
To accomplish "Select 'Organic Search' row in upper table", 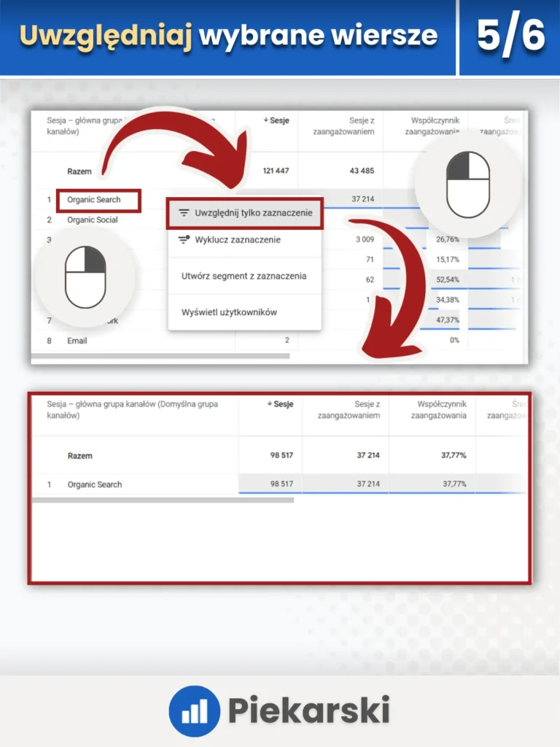I will tap(94, 200).
